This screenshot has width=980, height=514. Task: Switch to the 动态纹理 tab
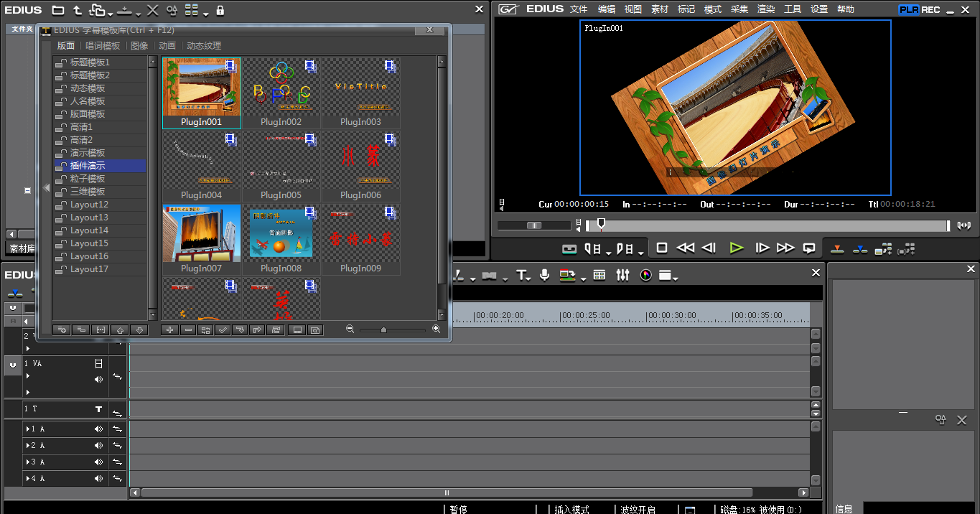click(x=204, y=45)
